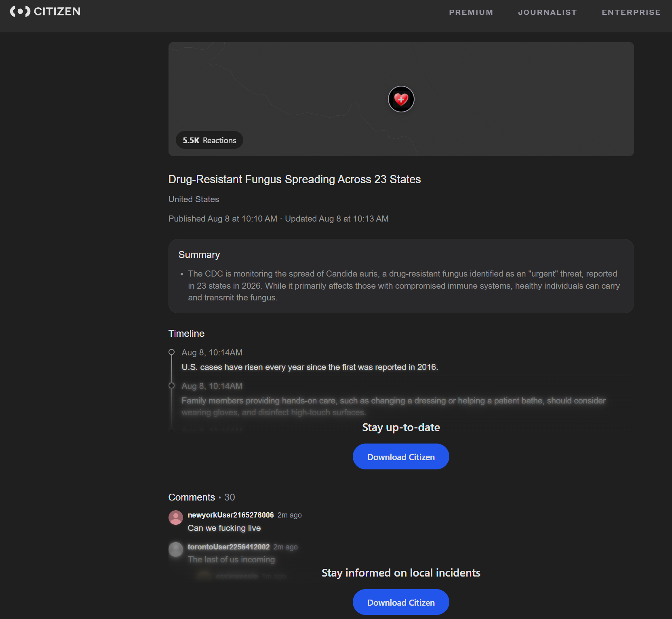The height and width of the screenshot is (619, 672).
Task: Click the headline Drug-Resistant Fungus Spreading Across 23 States
Action: click(x=295, y=179)
